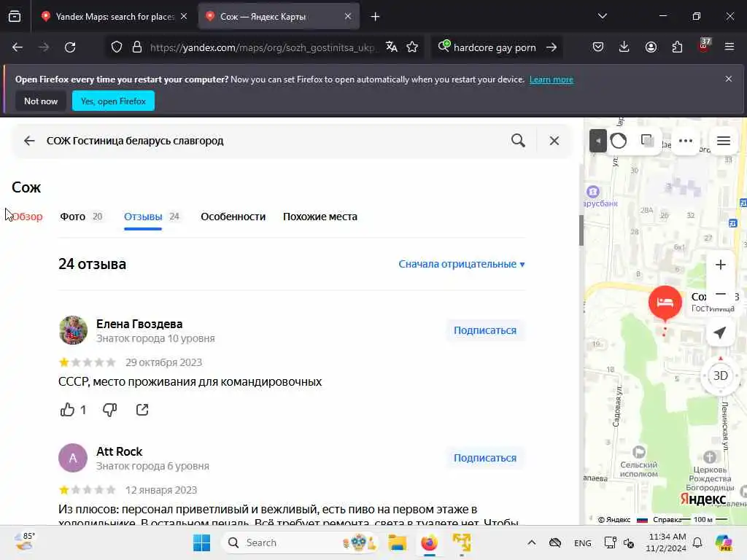The image size is (747, 560).
Task: Open the Yandex Maps hamburger menu
Action: point(724,141)
